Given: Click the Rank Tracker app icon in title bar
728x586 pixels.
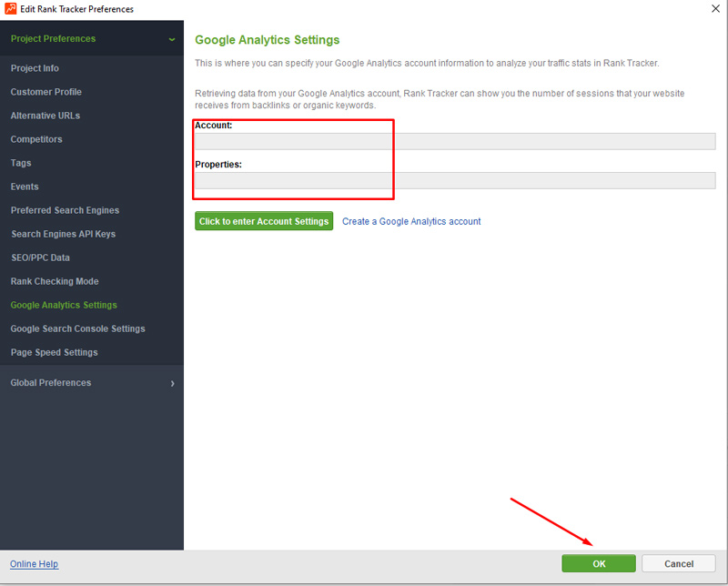Looking at the screenshot, I should (x=10, y=8).
